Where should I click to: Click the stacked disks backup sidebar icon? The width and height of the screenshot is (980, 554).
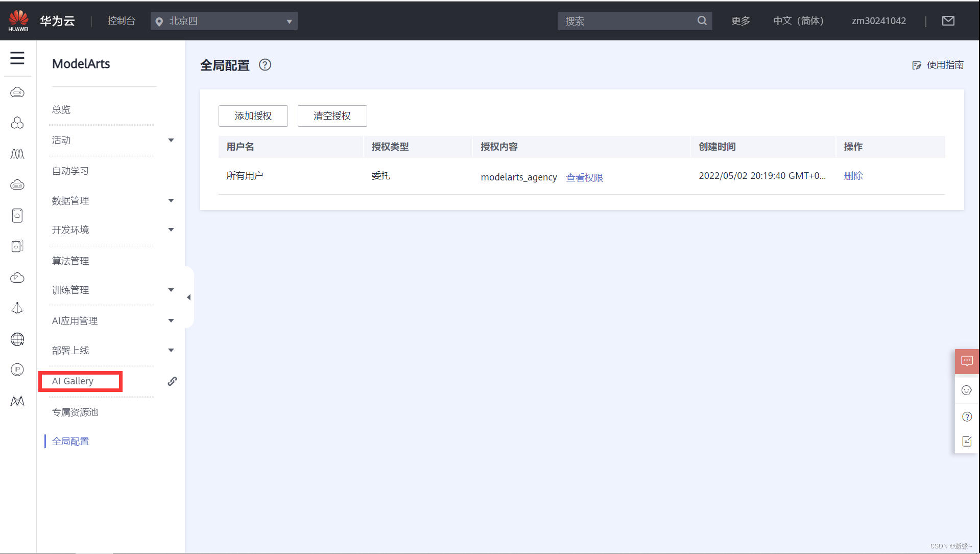point(17,246)
